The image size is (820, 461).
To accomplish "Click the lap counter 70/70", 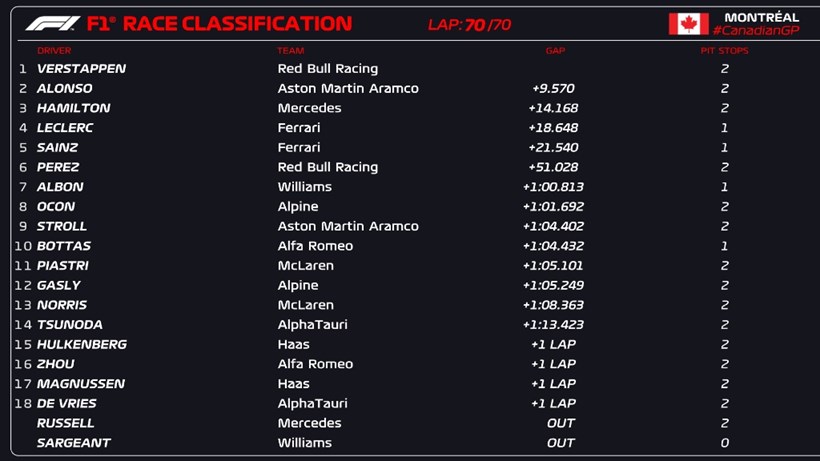I will click(x=487, y=24).
